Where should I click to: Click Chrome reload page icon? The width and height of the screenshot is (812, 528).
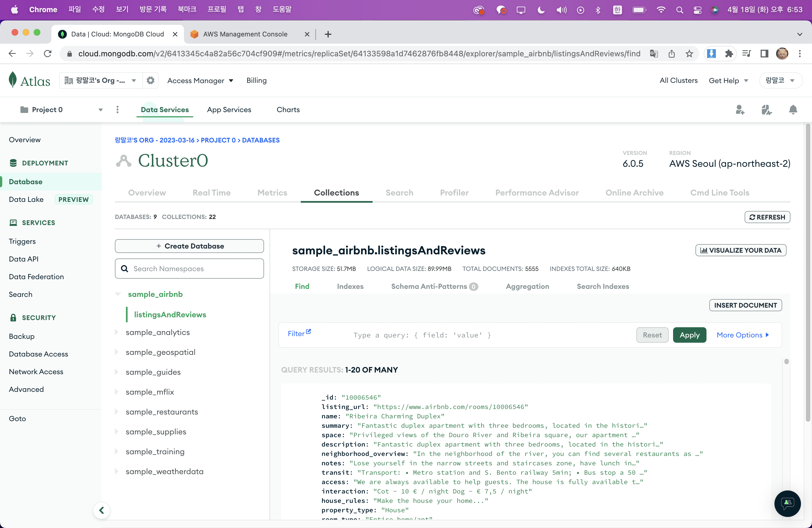point(48,54)
